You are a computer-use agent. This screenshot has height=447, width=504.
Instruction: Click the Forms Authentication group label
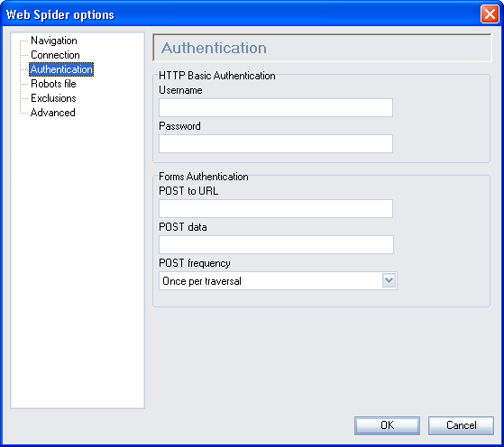click(204, 177)
